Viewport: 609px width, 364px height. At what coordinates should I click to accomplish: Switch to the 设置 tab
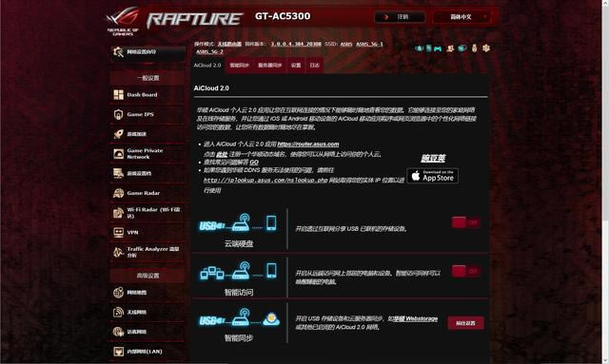point(296,66)
